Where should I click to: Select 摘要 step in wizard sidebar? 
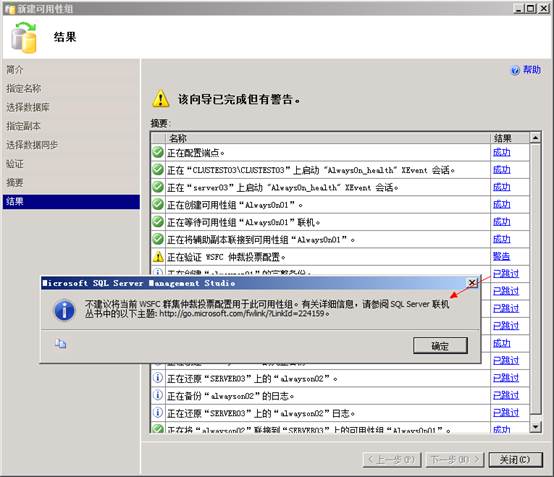[x=15, y=182]
